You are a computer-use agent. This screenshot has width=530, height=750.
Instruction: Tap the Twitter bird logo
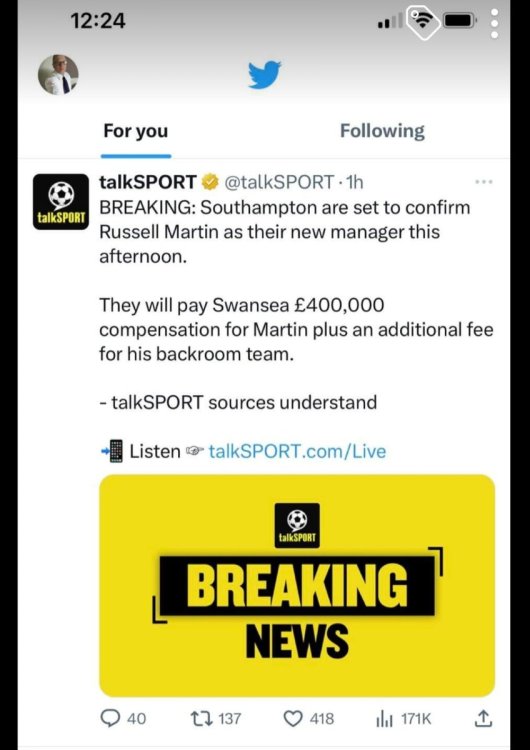pyautogui.click(x=265, y=75)
